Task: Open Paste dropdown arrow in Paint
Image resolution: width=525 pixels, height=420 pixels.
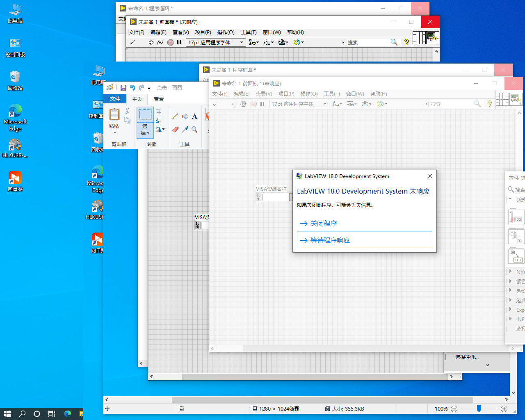Action: click(x=114, y=133)
